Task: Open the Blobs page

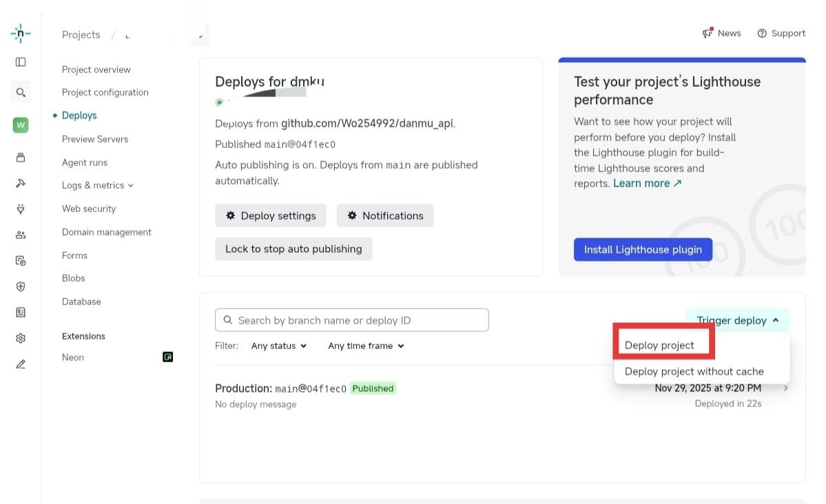Action: coord(73,278)
